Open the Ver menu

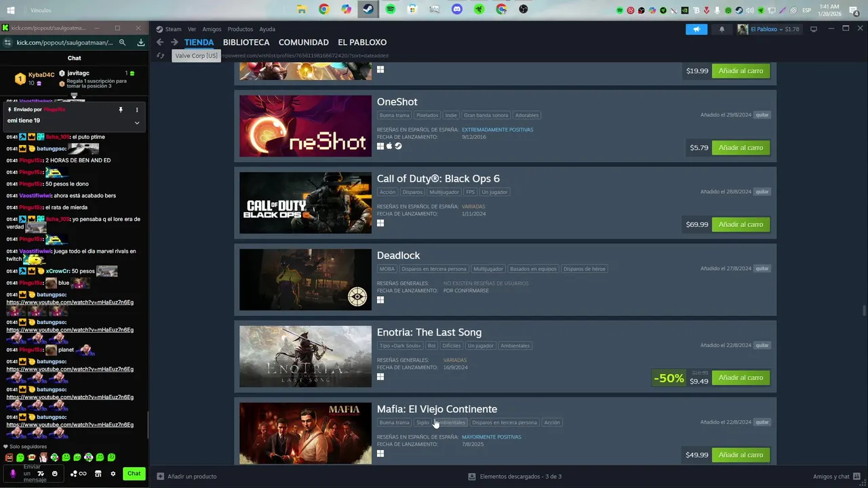coord(192,29)
